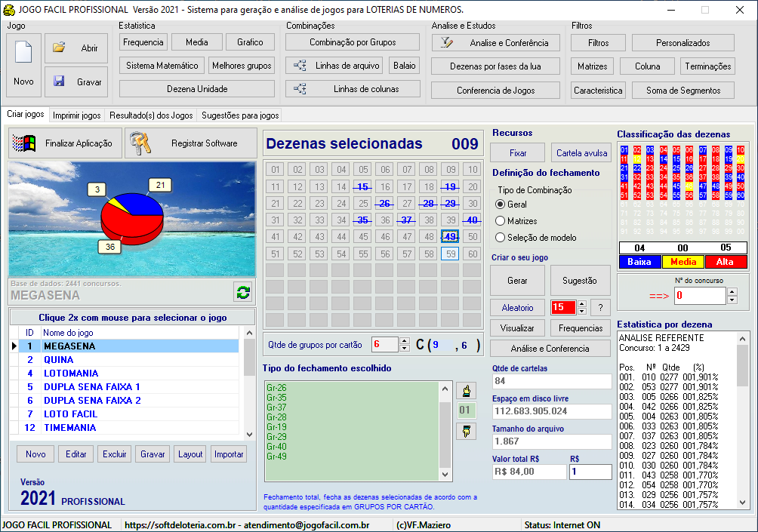Increase the Aleatorio quantity spinner
The width and height of the screenshot is (758, 532).
581,303
